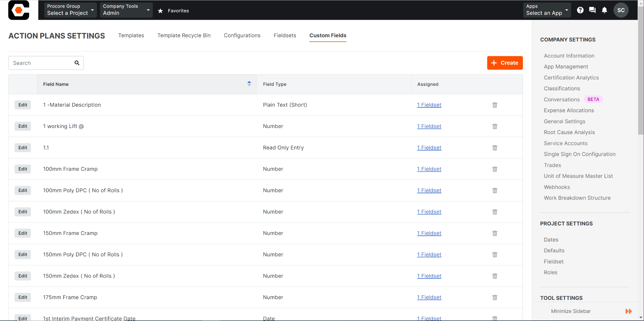
Task: Edit the 175mm Frame Cramp field
Action: click(23, 297)
